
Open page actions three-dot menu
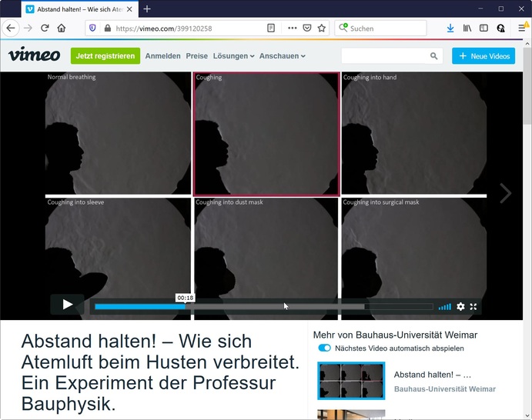pos(292,28)
